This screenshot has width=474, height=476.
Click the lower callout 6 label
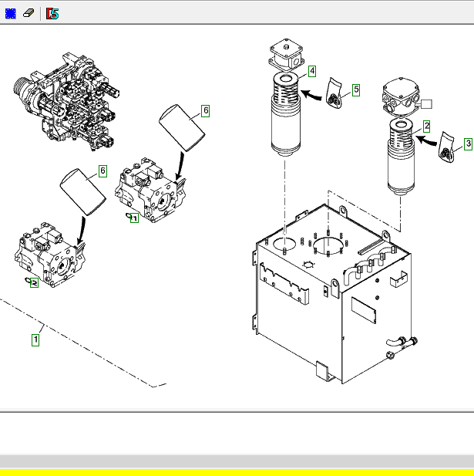pyautogui.click(x=102, y=170)
